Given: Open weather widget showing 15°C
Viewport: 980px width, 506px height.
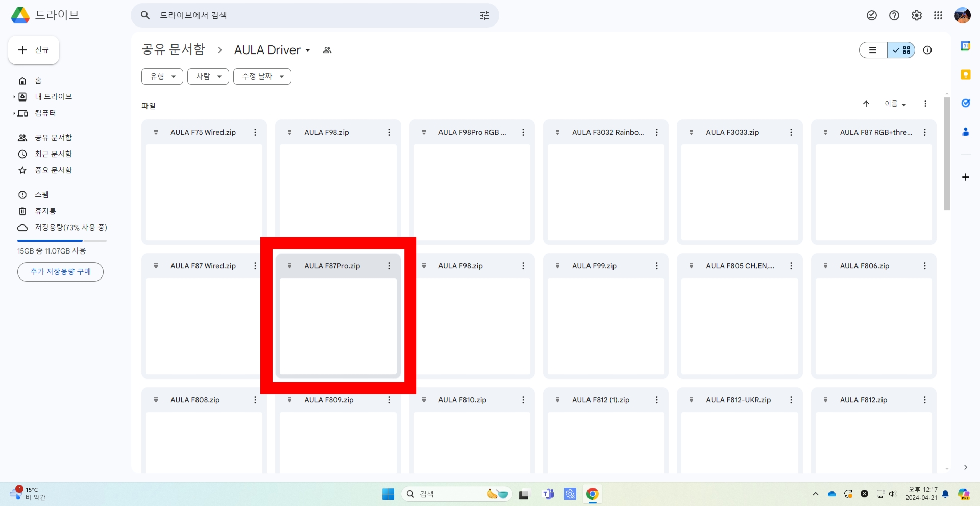Looking at the screenshot, I should pos(28,494).
